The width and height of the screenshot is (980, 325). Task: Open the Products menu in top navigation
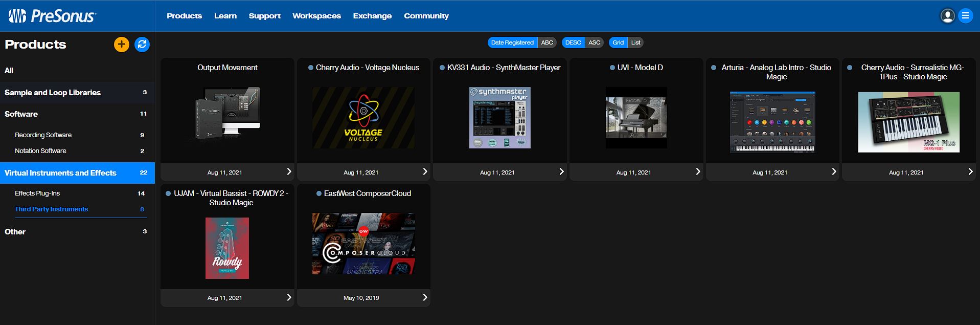(x=184, y=16)
